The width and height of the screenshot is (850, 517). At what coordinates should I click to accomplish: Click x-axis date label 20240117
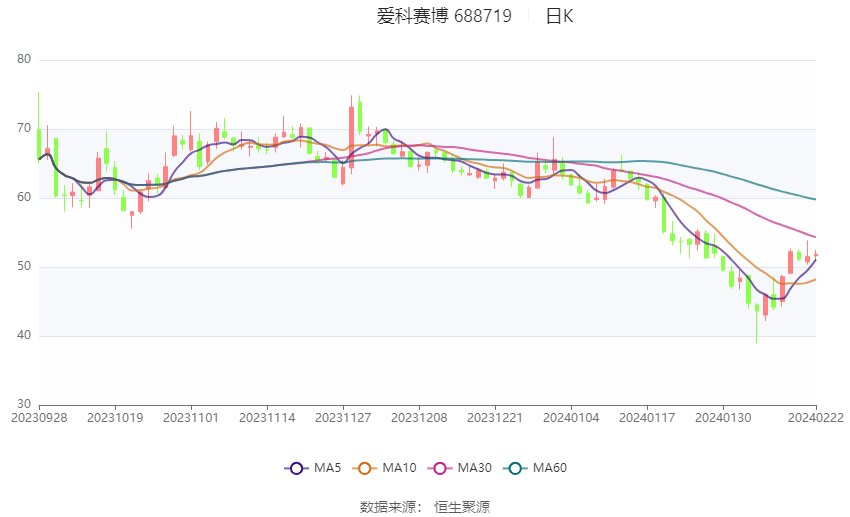coord(647,418)
